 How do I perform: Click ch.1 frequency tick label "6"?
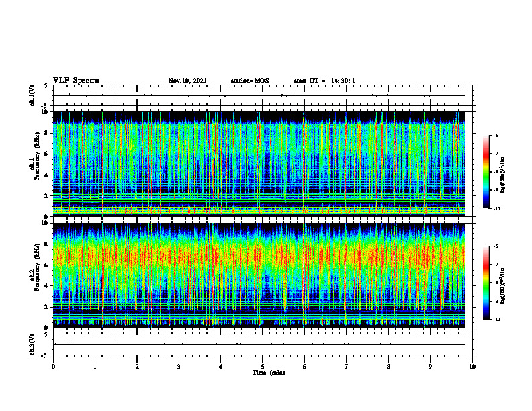point(47,154)
